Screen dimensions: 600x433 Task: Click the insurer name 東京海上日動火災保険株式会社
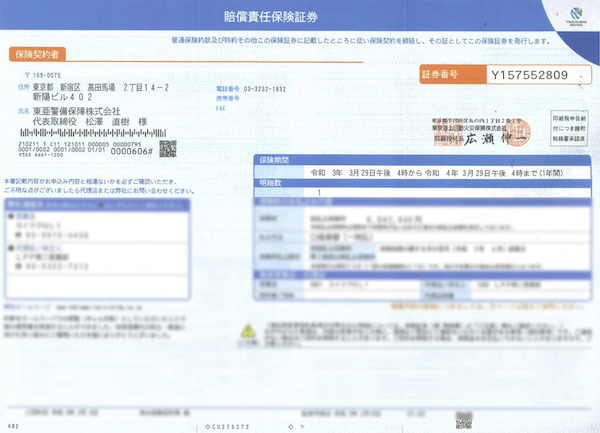[470, 128]
